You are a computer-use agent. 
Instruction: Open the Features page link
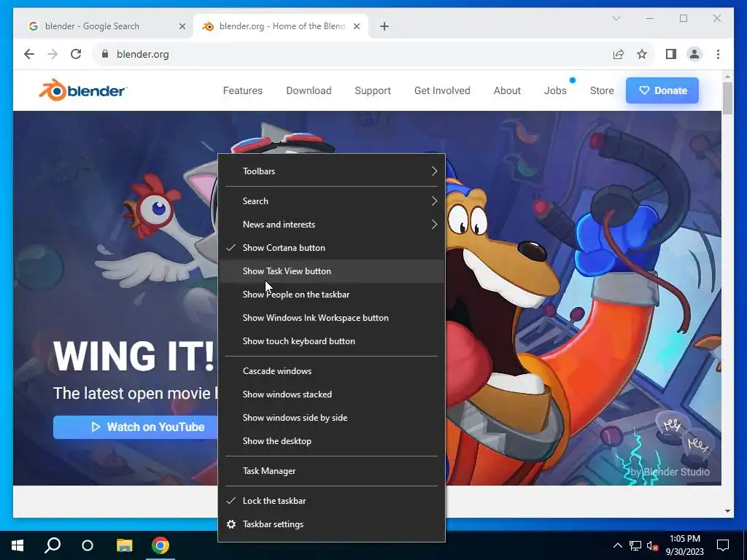(x=242, y=90)
